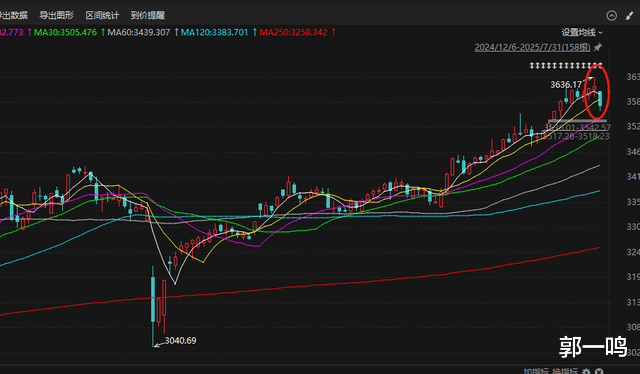The width and height of the screenshot is (640, 374).
Task: Click the 3040.69 lowest price label
Action: coord(180,341)
